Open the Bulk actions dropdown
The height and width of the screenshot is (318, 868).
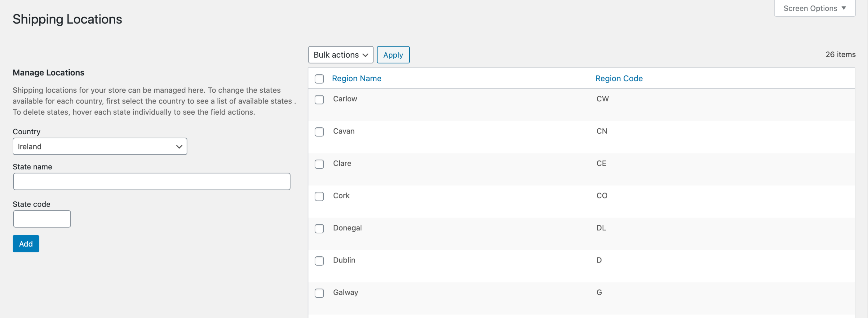(x=340, y=55)
